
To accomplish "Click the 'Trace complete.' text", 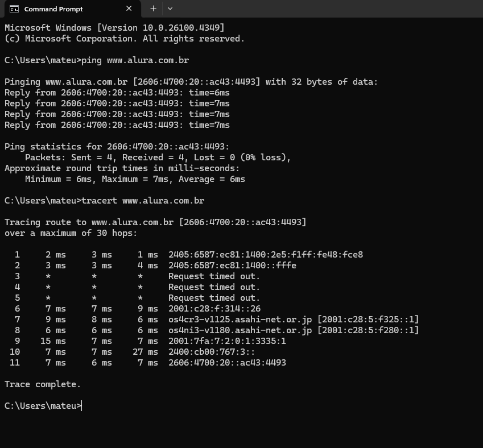I will [x=43, y=384].
